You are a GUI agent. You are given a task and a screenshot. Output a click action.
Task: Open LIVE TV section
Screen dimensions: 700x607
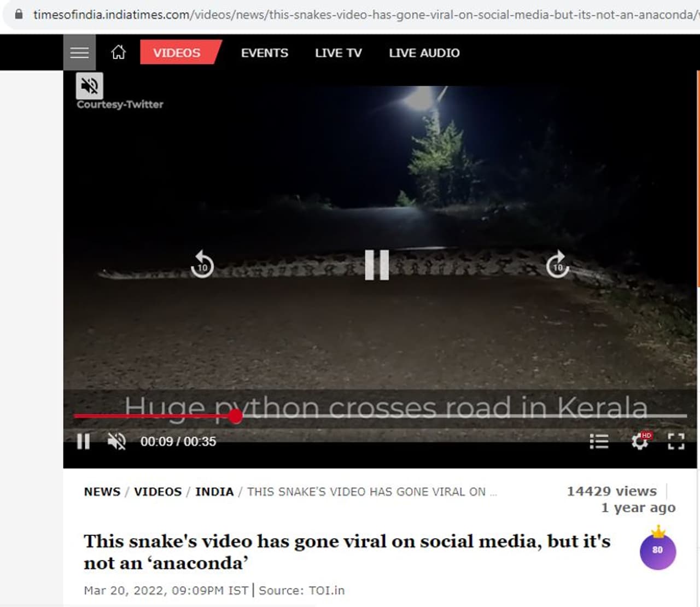click(x=338, y=52)
